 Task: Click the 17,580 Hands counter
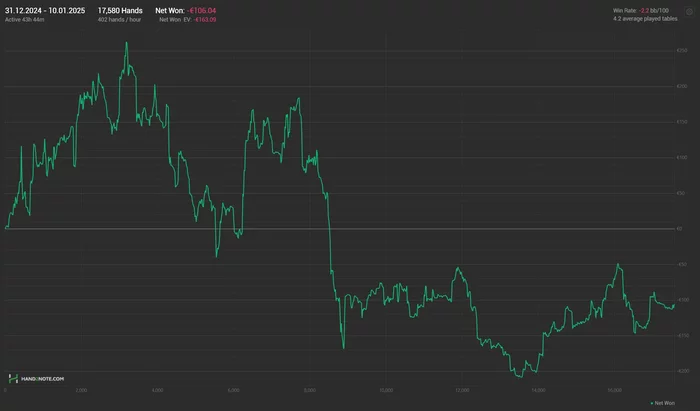(x=120, y=11)
